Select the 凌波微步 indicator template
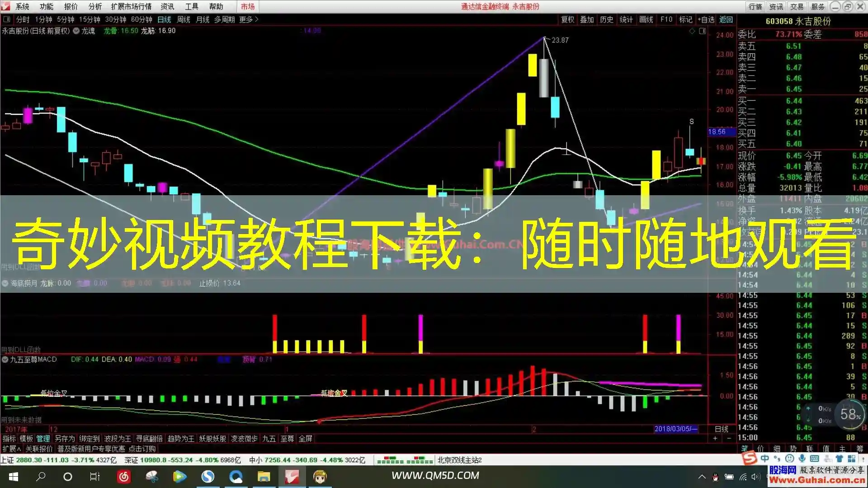868x488 pixels. click(x=244, y=438)
